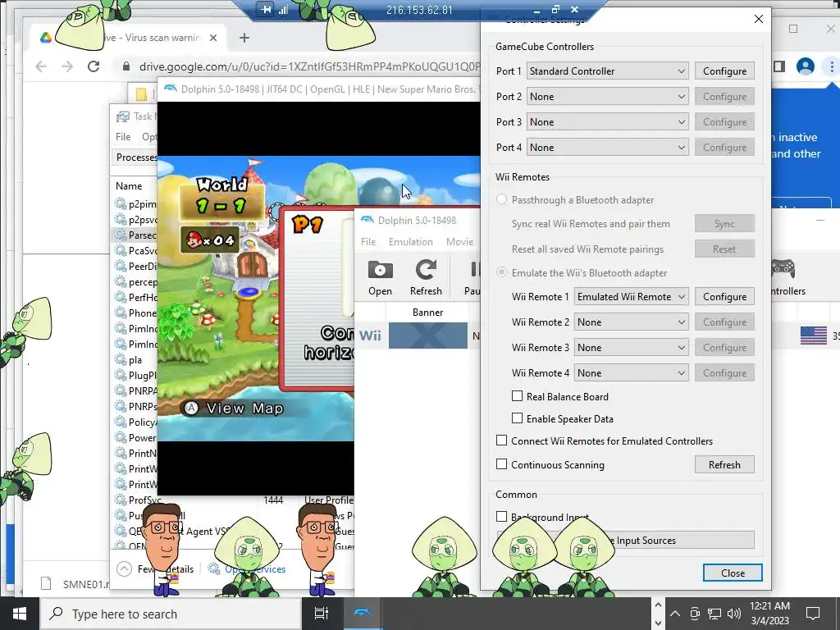
Task: Open Dolphin Movie menu
Action: [x=459, y=242]
